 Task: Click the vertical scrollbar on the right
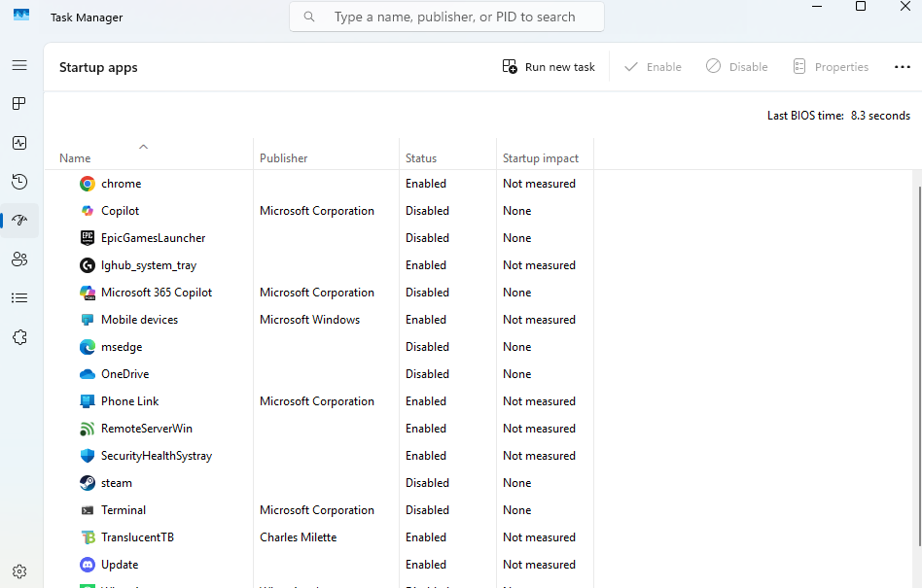[916, 369]
